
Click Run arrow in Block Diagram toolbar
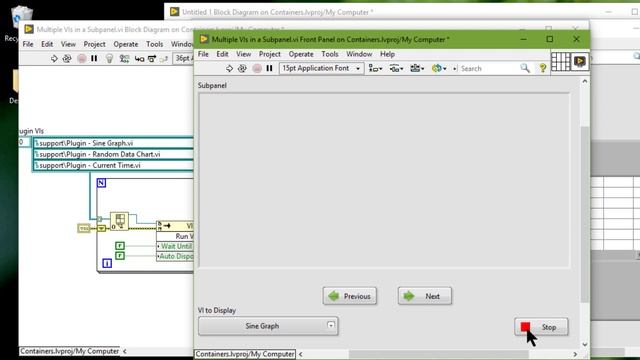[54, 59]
